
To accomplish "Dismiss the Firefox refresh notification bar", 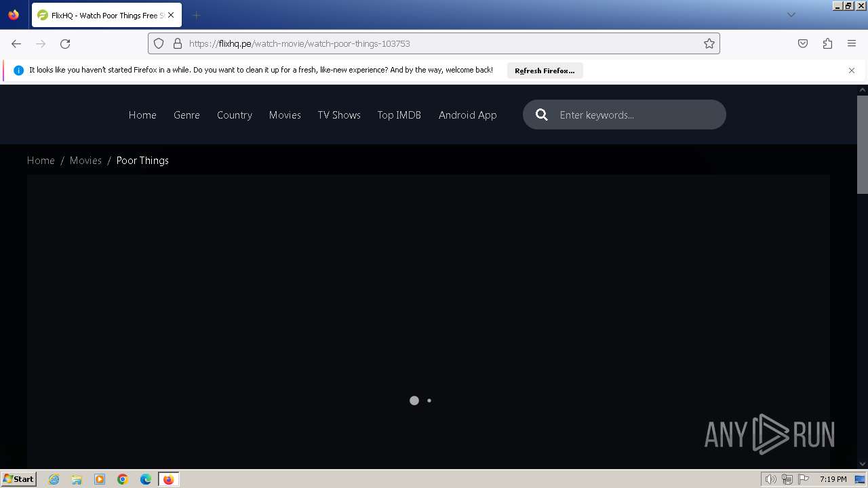I will [x=852, y=70].
